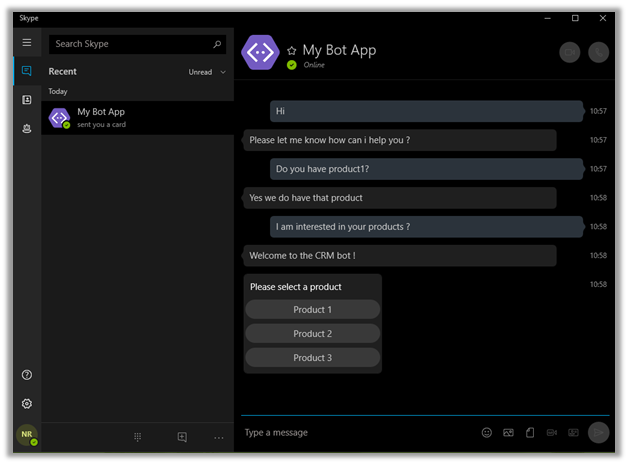Start a new chat icon

[182, 437]
